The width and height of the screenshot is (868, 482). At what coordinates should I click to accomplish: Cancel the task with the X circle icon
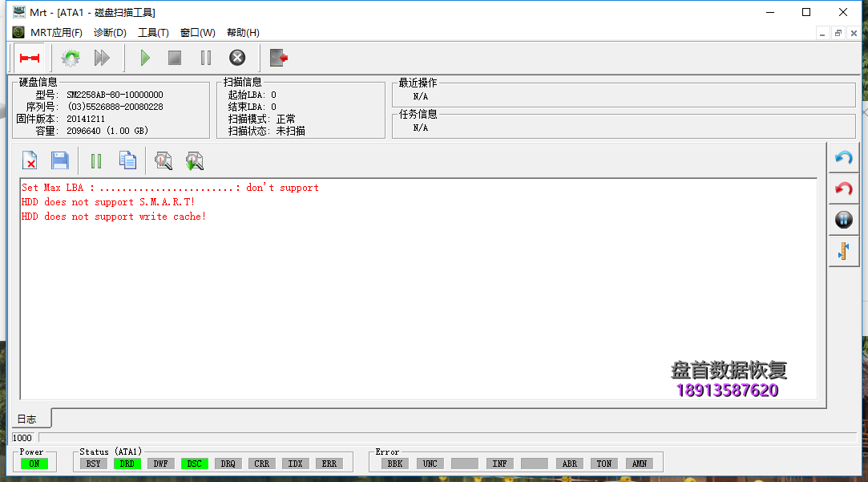point(236,57)
